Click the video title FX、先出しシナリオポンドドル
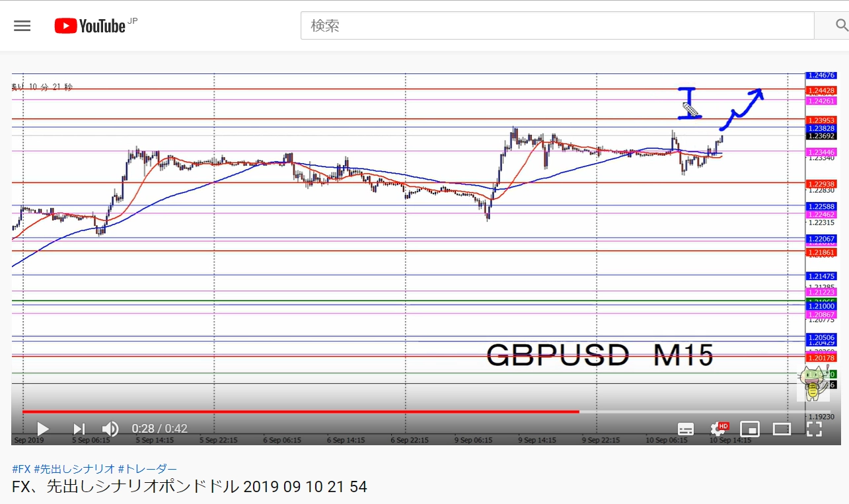Image resolution: width=849 pixels, height=504 pixels. [190, 487]
